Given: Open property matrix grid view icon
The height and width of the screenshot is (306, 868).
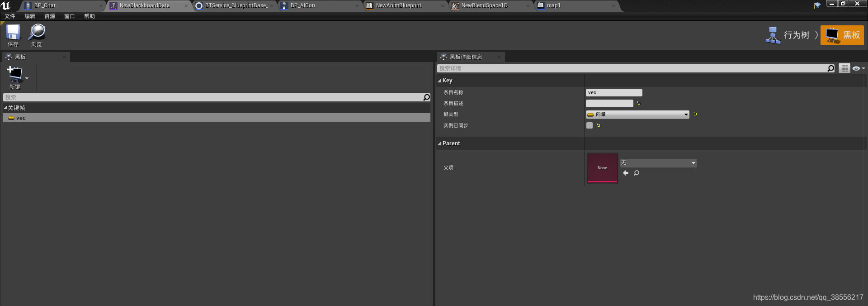Looking at the screenshot, I should tap(844, 68).
